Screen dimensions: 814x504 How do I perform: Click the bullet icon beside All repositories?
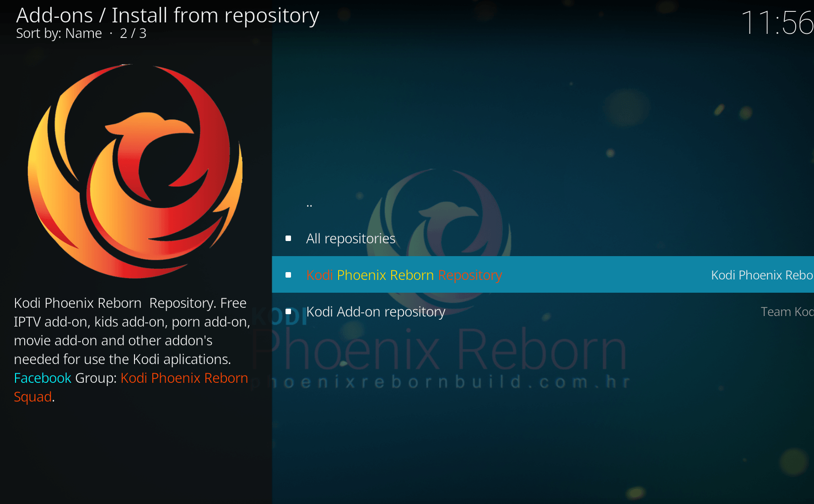[288, 238]
